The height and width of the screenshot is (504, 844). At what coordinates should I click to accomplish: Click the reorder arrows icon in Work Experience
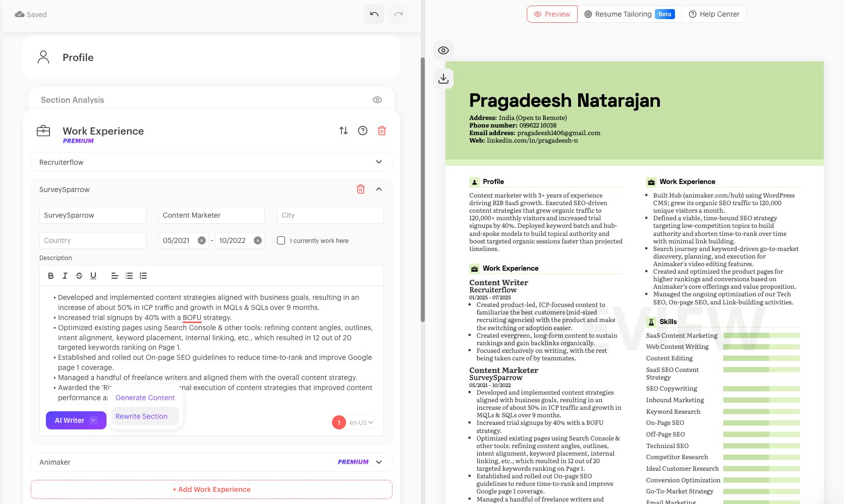click(x=344, y=131)
